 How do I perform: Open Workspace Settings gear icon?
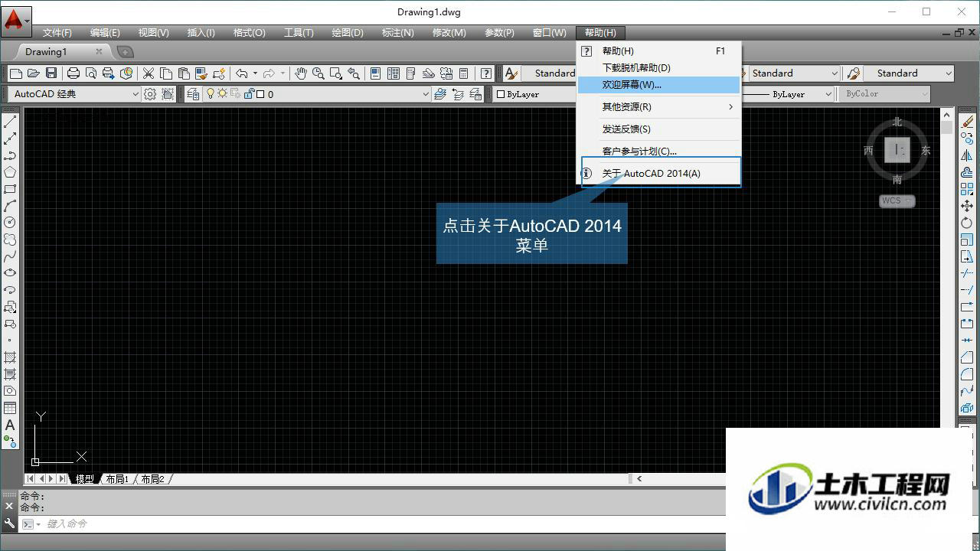tap(150, 94)
